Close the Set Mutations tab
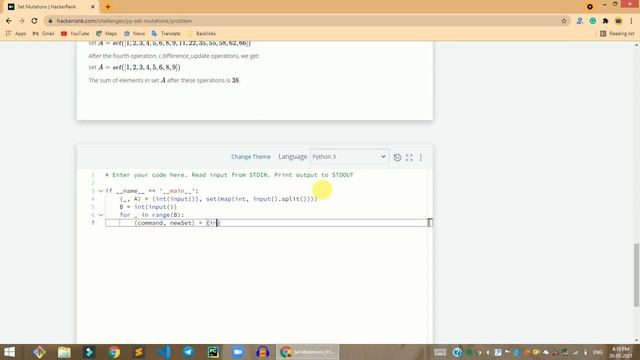The width and height of the screenshot is (640, 360). [93, 7]
